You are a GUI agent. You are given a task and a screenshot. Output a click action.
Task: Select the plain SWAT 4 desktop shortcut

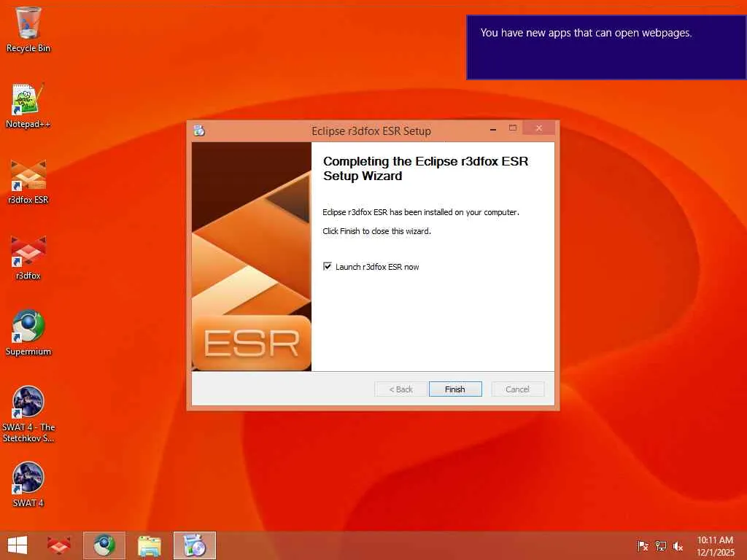click(x=28, y=485)
